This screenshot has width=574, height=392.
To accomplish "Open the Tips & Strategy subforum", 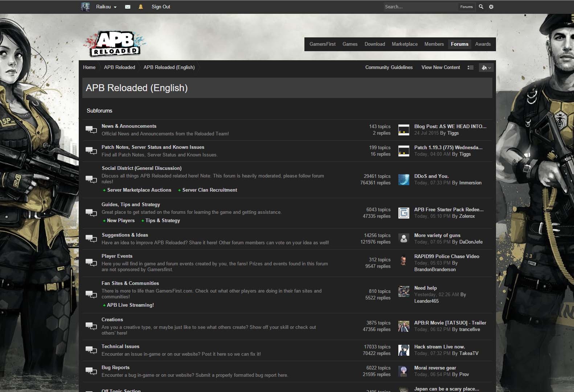I will (163, 221).
